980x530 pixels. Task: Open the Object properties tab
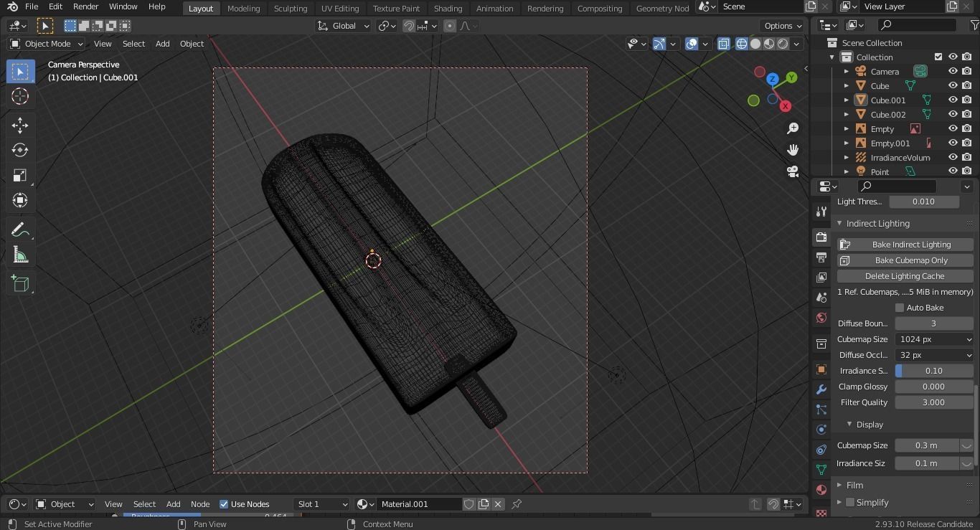[x=821, y=369]
